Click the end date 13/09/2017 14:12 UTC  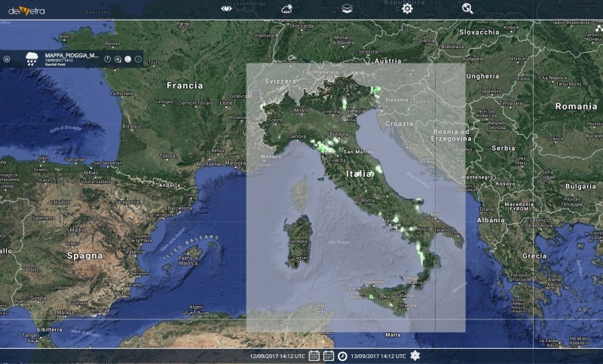[378, 356]
